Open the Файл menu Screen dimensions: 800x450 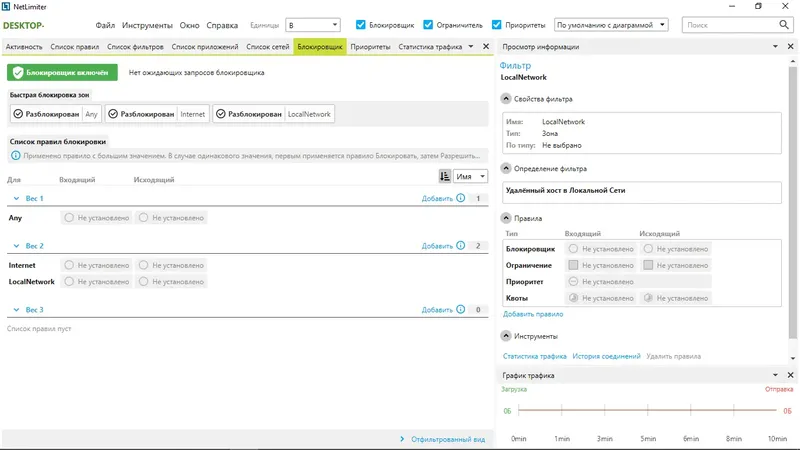click(x=105, y=25)
